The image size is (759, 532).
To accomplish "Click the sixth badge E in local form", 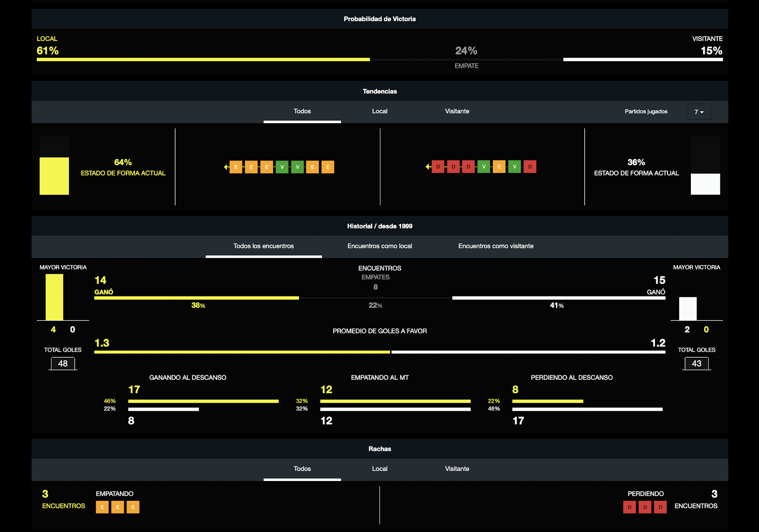I will (312, 167).
